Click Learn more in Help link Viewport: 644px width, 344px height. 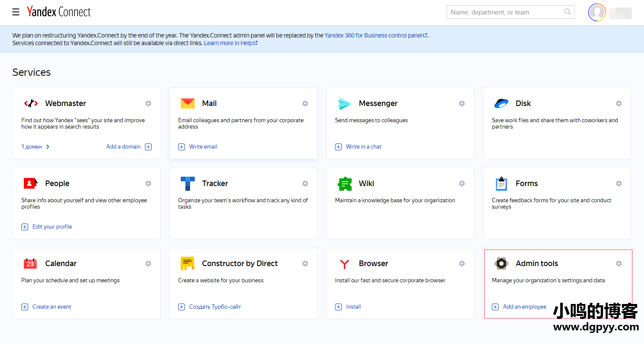pos(231,43)
